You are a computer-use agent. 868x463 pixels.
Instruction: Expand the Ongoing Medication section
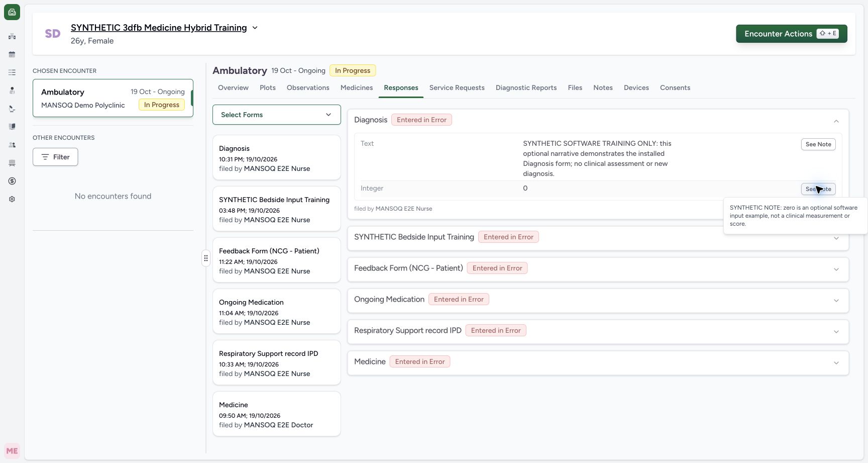click(x=836, y=301)
